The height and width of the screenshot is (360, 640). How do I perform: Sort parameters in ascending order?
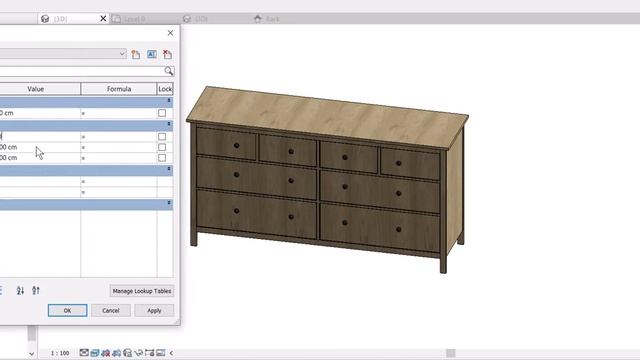coord(20,291)
